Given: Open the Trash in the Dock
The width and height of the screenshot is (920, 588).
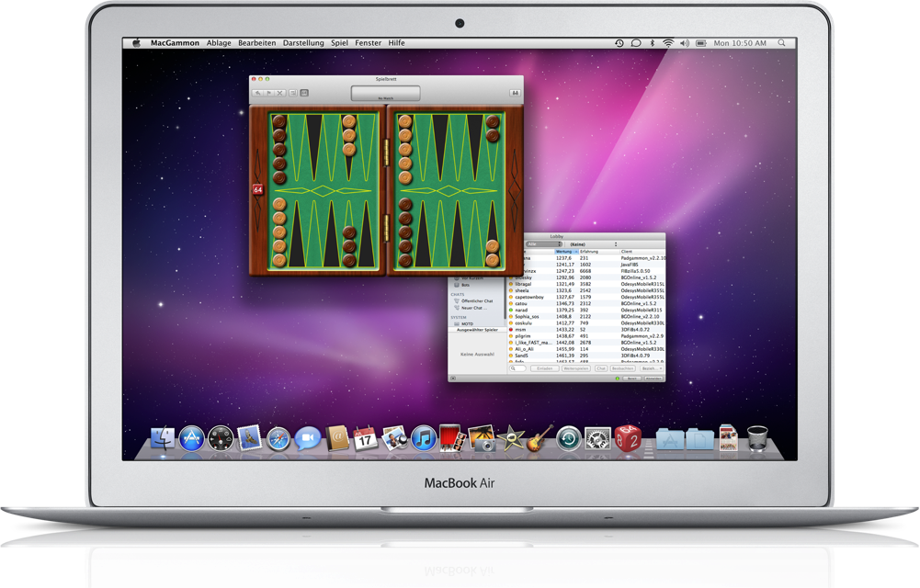Looking at the screenshot, I should 757,438.
